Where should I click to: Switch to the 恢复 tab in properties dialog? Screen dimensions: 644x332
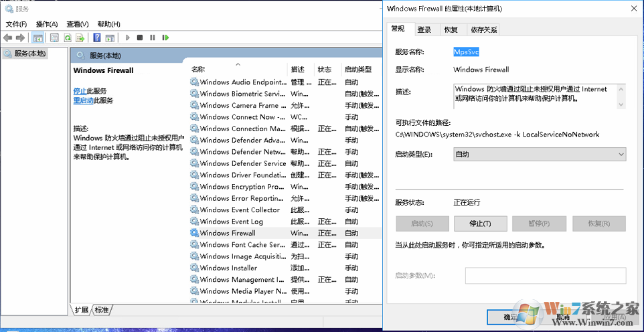pyautogui.click(x=451, y=29)
